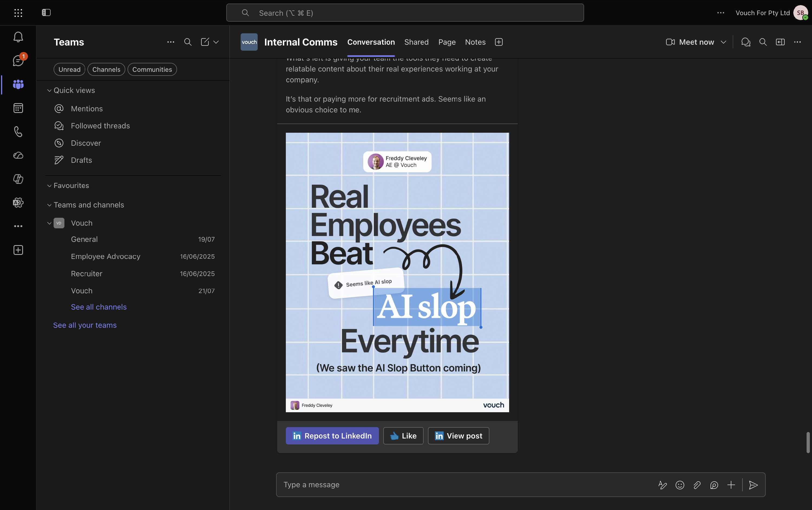Expand the Meet now dropdown arrow

point(723,42)
